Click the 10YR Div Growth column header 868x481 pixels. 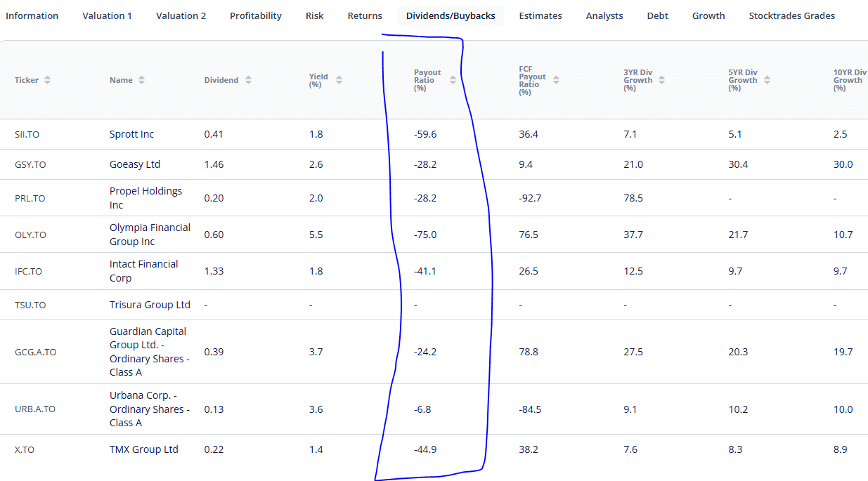point(849,80)
